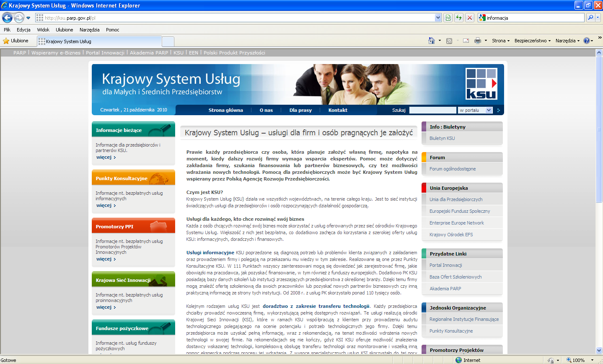Click the Home page icon
This screenshot has height=364, width=603.
(432, 41)
